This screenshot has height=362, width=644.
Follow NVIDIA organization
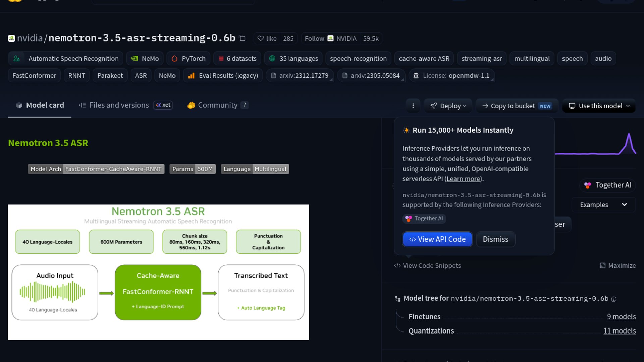pos(330,38)
